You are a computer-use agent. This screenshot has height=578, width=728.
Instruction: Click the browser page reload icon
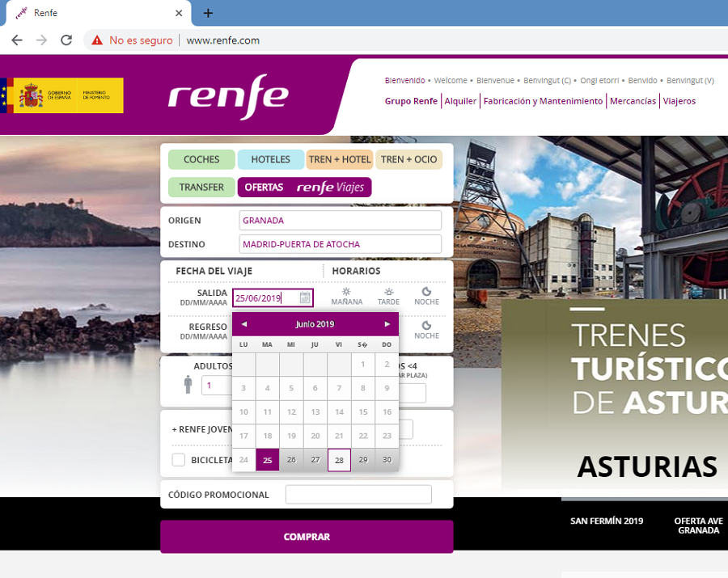pyautogui.click(x=66, y=39)
